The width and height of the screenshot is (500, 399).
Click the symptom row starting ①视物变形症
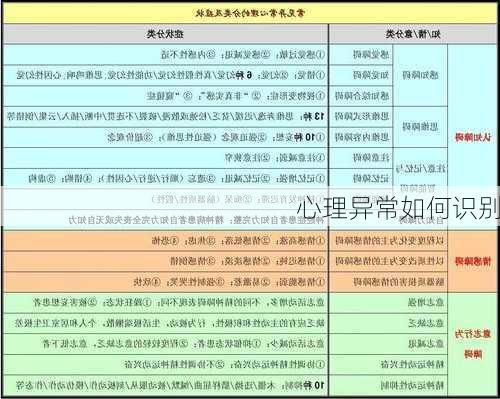[165, 96]
